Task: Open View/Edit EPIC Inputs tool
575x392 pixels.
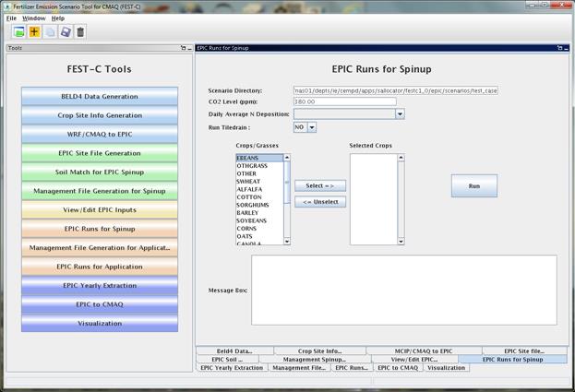Action: [x=100, y=210]
